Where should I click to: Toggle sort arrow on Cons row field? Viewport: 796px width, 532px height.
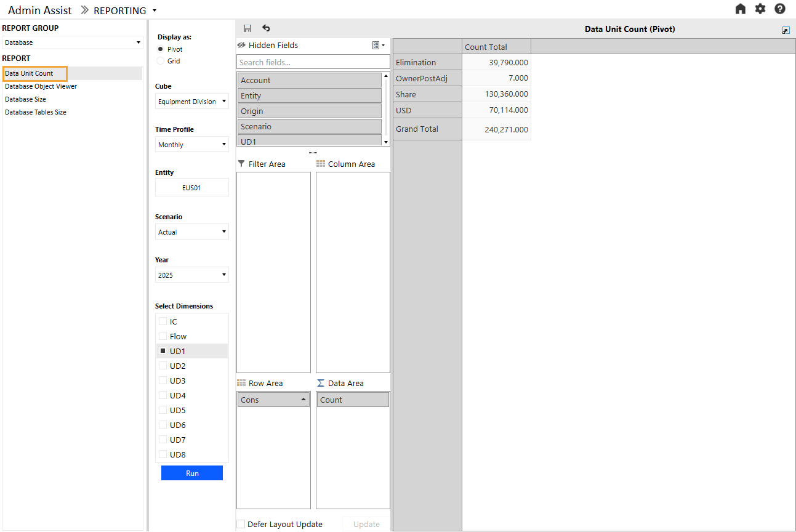click(304, 400)
